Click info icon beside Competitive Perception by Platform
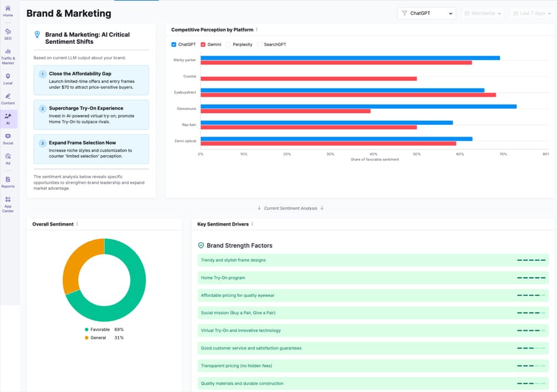 click(257, 30)
